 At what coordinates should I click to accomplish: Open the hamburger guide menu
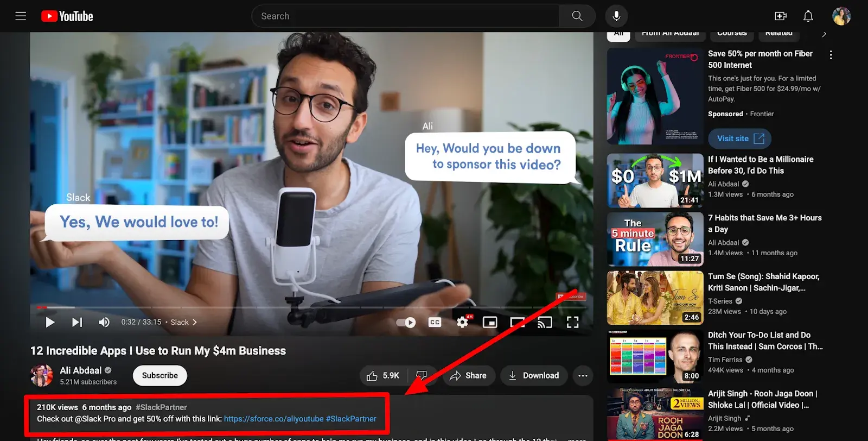(x=21, y=16)
